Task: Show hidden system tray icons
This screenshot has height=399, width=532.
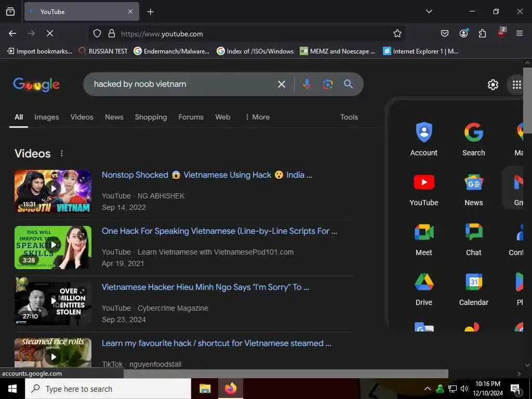Action: coord(427,389)
